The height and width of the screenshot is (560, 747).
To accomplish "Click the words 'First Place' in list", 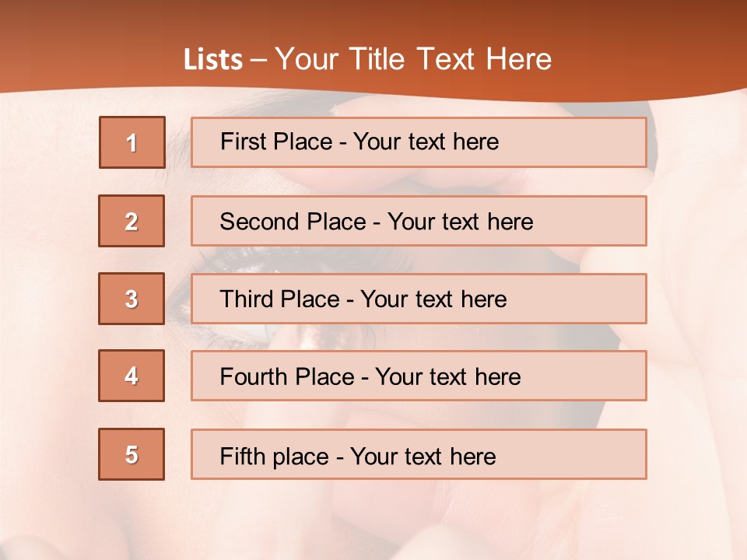I will [276, 142].
